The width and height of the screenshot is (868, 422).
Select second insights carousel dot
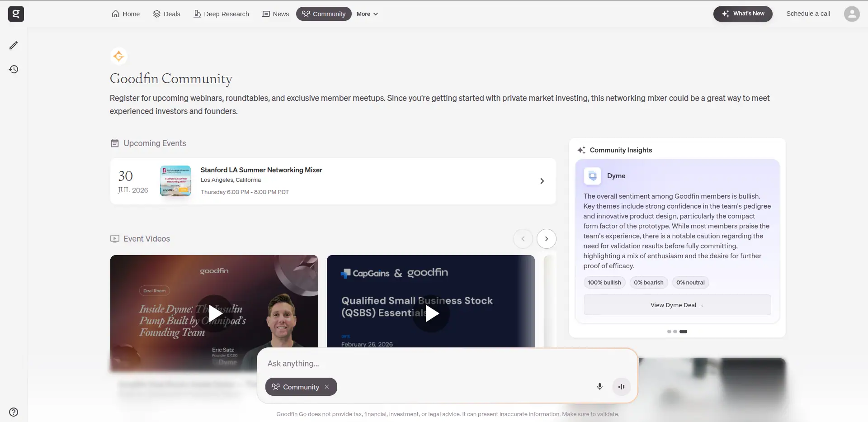tap(675, 332)
